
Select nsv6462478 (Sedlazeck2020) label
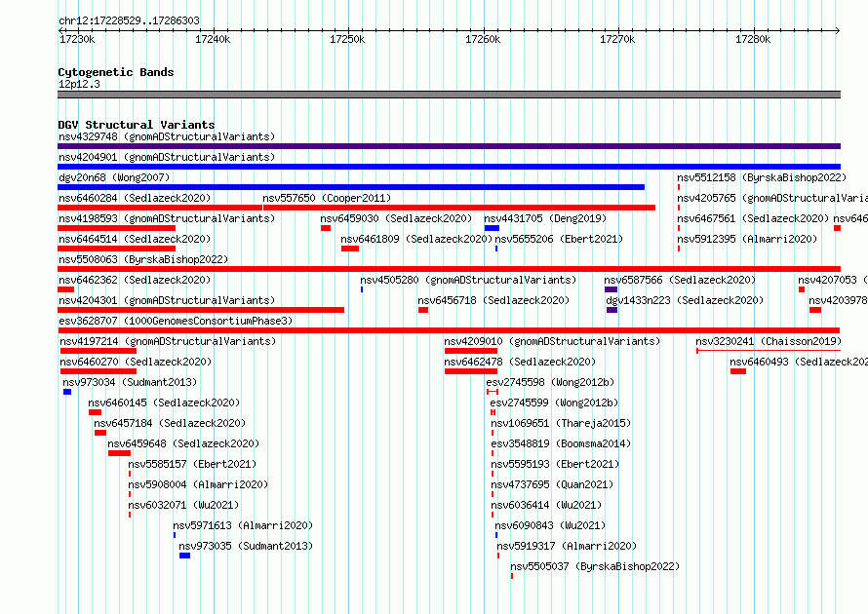(520, 362)
